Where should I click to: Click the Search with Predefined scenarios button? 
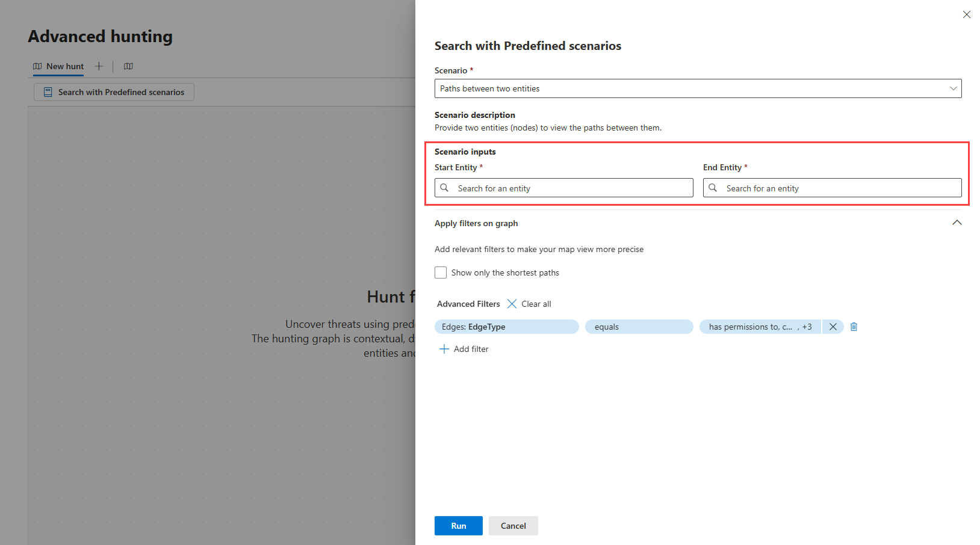pyautogui.click(x=114, y=92)
